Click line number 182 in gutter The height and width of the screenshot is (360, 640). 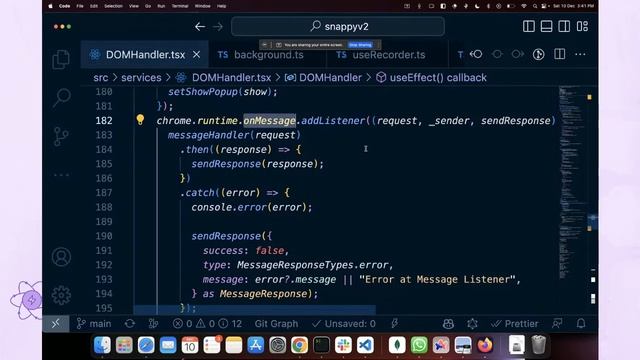point(104,120)
